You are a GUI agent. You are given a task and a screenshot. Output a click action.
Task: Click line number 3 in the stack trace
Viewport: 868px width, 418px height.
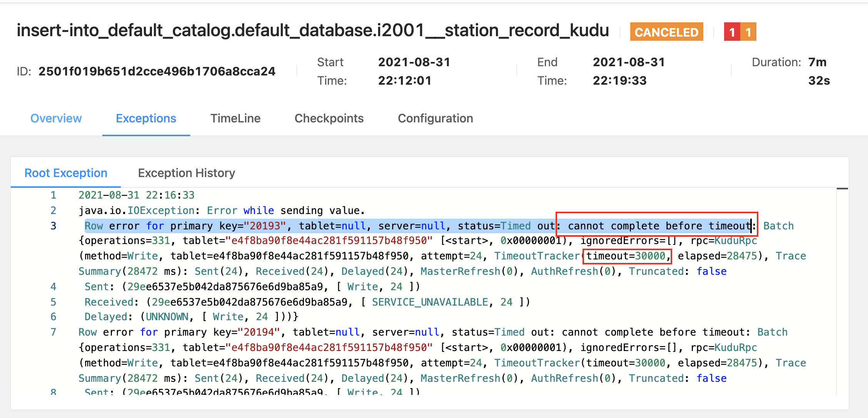click(x=53, y=226)
